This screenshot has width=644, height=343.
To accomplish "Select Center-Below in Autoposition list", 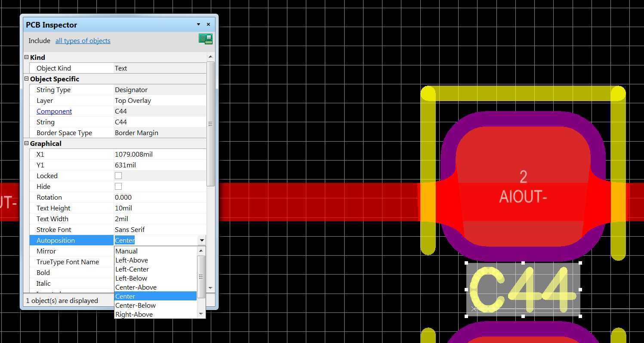I will click(155, 305).
